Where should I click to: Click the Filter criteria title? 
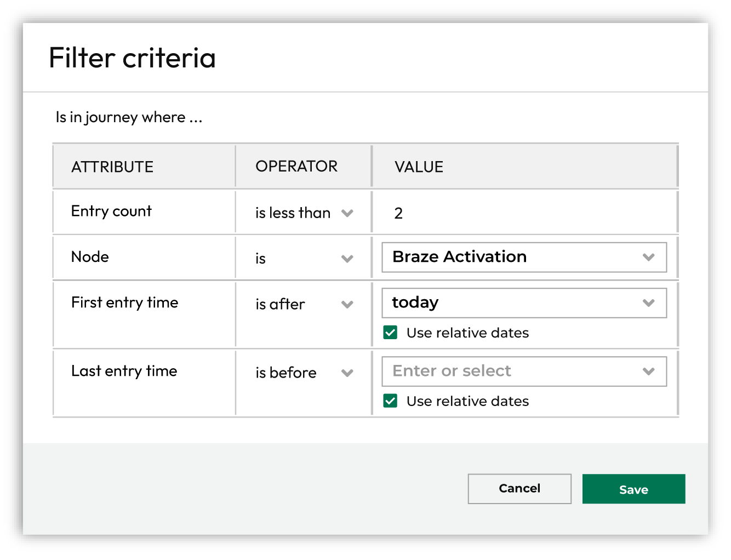click(x=133, y=58)
